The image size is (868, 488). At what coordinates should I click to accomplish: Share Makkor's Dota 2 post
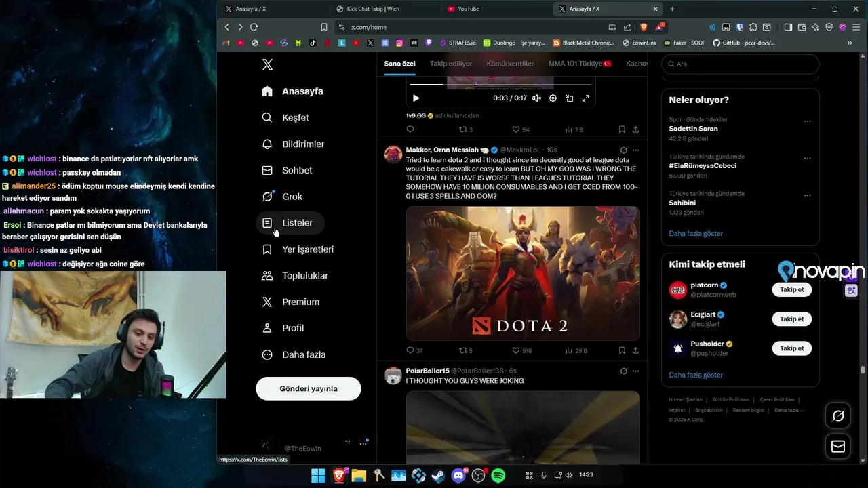click(x=635, y=350)
